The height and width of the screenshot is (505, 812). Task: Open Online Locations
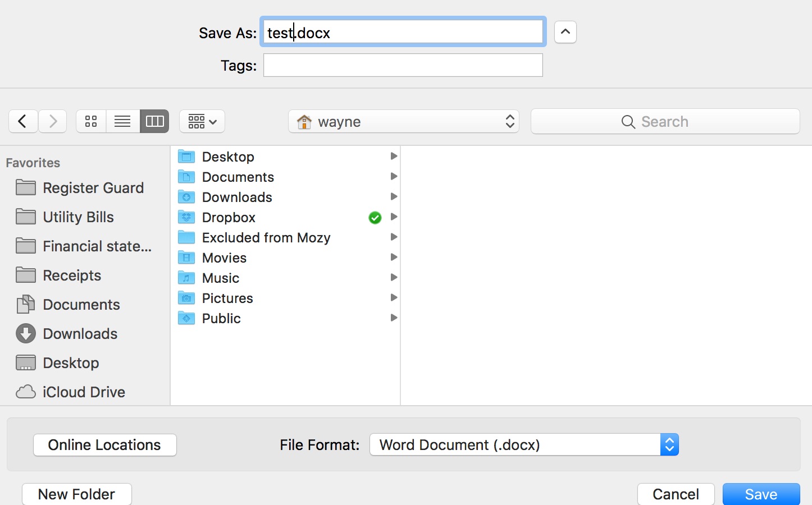[105, 445]
